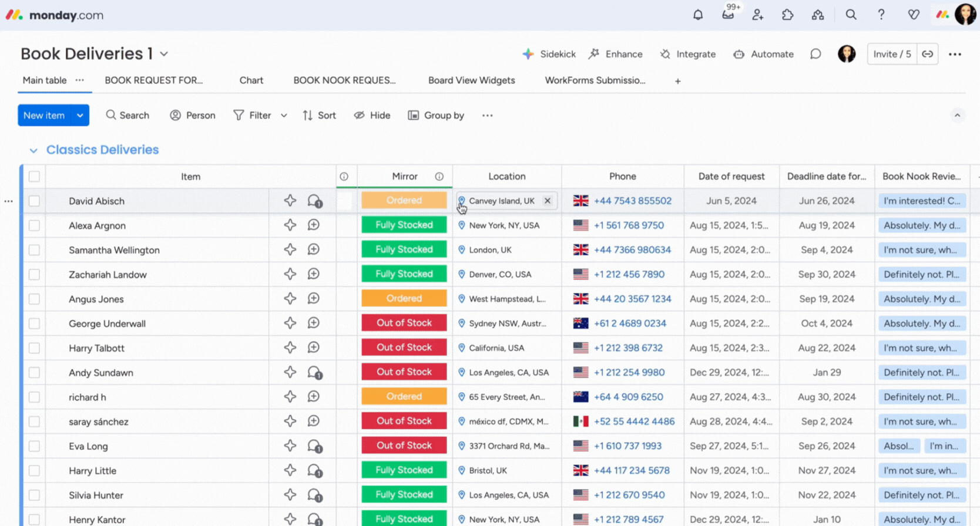
Task: Open the Filter tool
Action: pyautogui.click(x=252, y=116)
